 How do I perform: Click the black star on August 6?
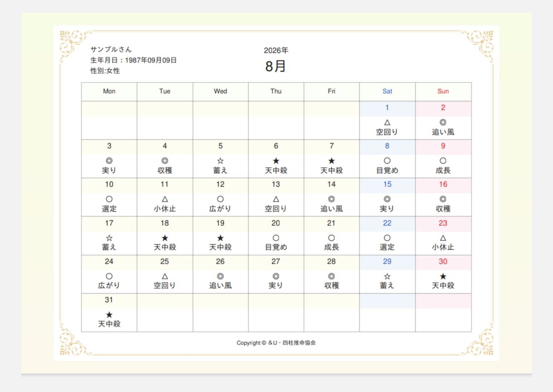coord(276,161)
